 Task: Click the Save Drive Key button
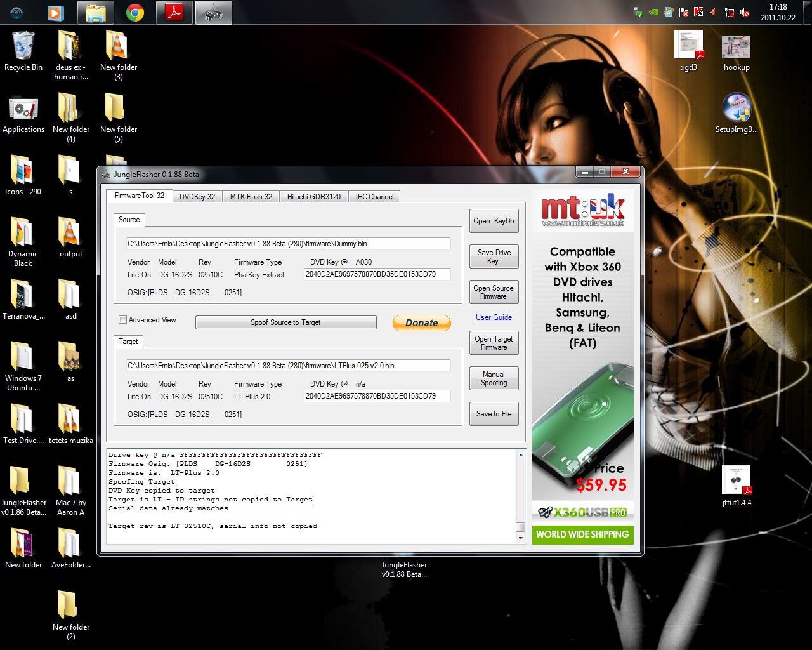pos(494,256)
